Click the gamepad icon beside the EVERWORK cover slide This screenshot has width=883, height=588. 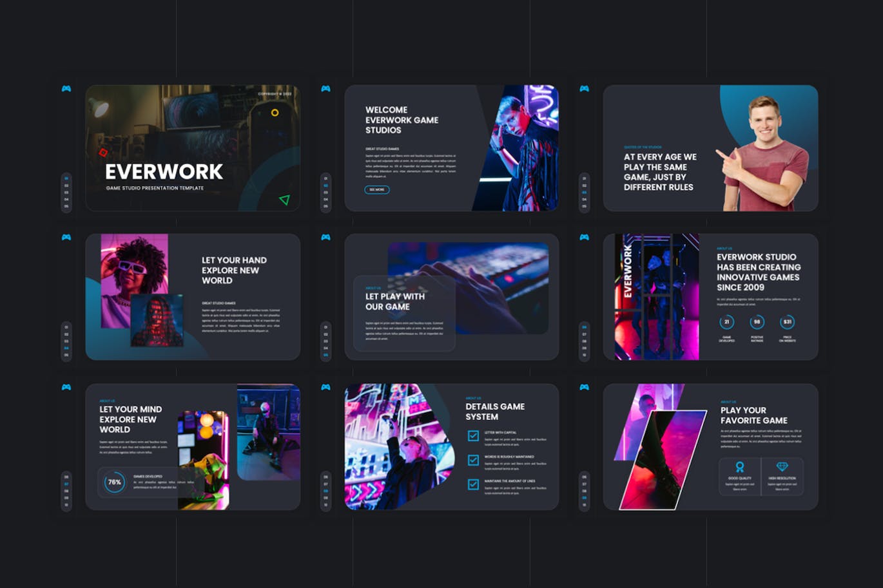[68, 90]
